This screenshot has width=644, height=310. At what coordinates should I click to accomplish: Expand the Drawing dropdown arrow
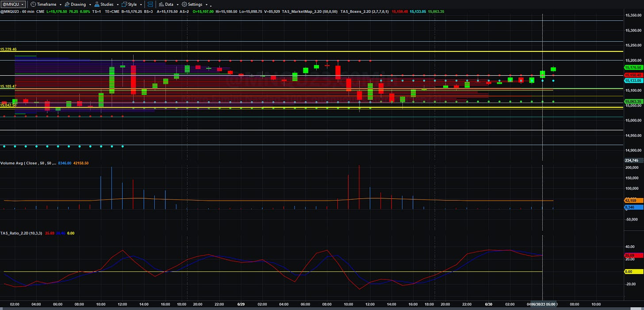pos(90,5)
